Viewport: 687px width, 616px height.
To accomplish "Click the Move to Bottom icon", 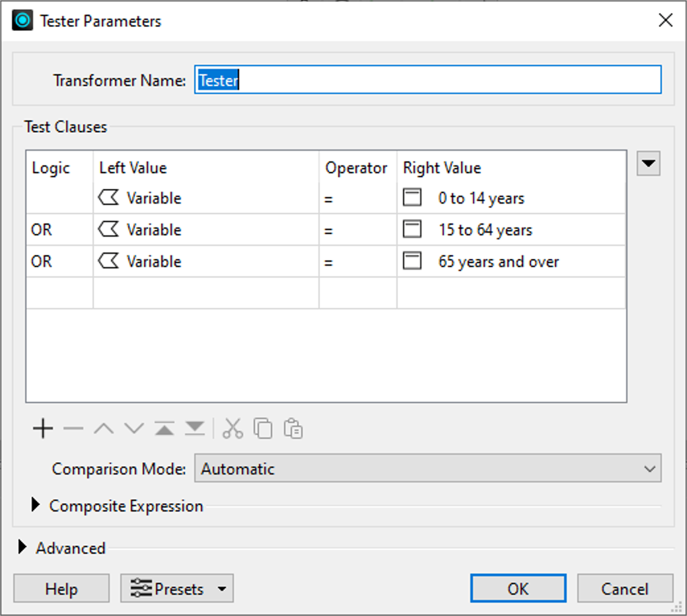I will [194, 428].
